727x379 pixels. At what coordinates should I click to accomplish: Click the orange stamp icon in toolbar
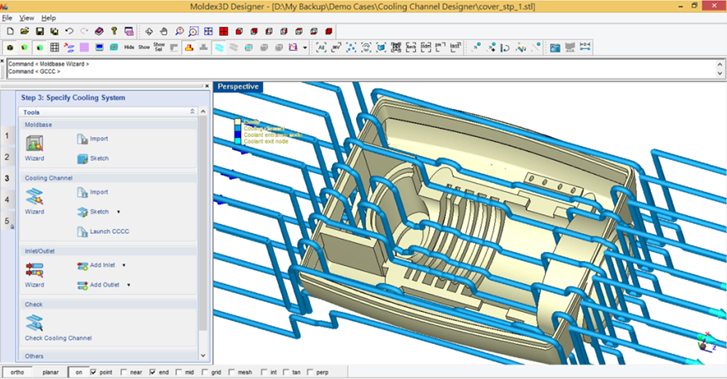click(x=189, y=47)
